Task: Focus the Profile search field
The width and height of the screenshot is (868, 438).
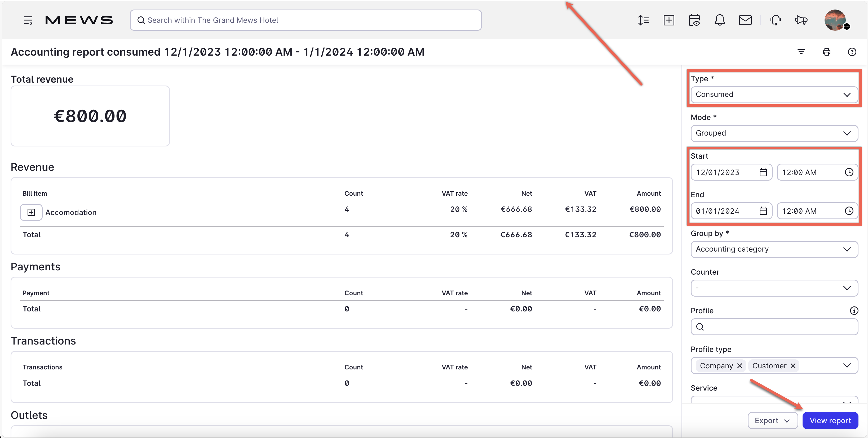Action: [x=774, y=327]
